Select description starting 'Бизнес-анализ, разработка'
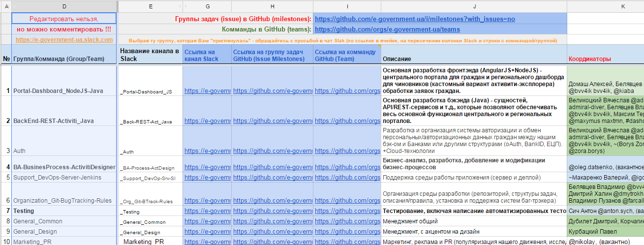This screenshot has height=245, width=644. click(474, 163)
